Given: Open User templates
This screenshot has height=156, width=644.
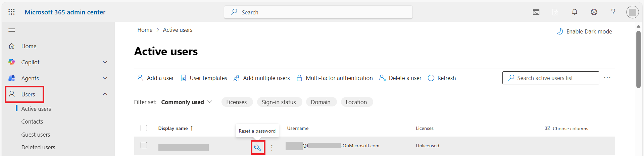Looking at the screenshot, I should 204,78.
